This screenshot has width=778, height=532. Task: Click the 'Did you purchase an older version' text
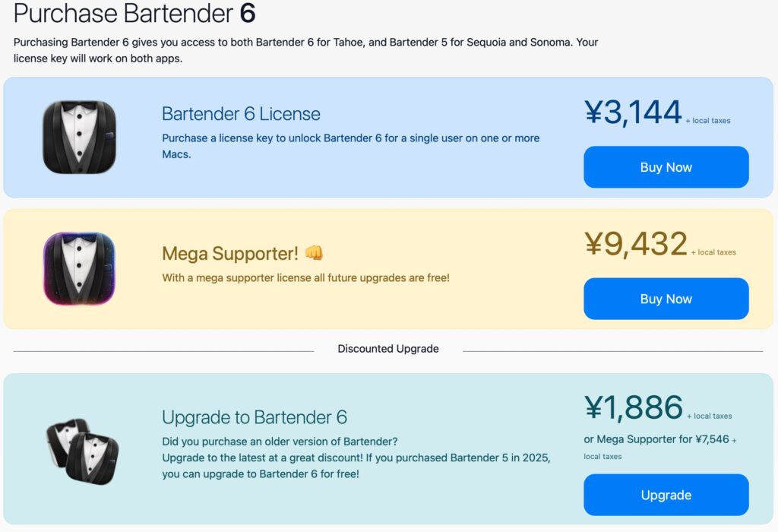point(280,442)
